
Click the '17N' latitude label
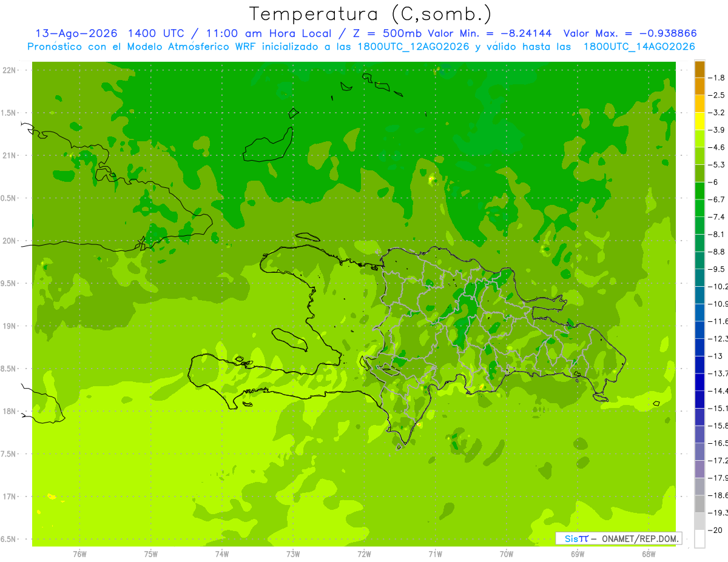point(10,497)
